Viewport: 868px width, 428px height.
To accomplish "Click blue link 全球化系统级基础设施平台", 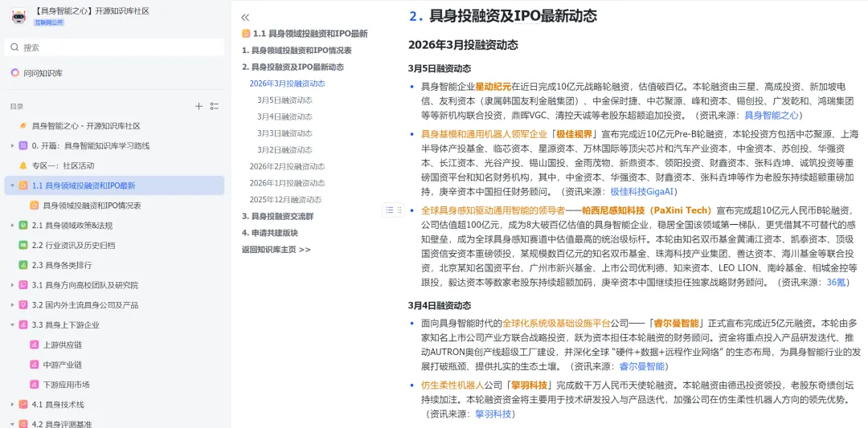I will 556,324.
